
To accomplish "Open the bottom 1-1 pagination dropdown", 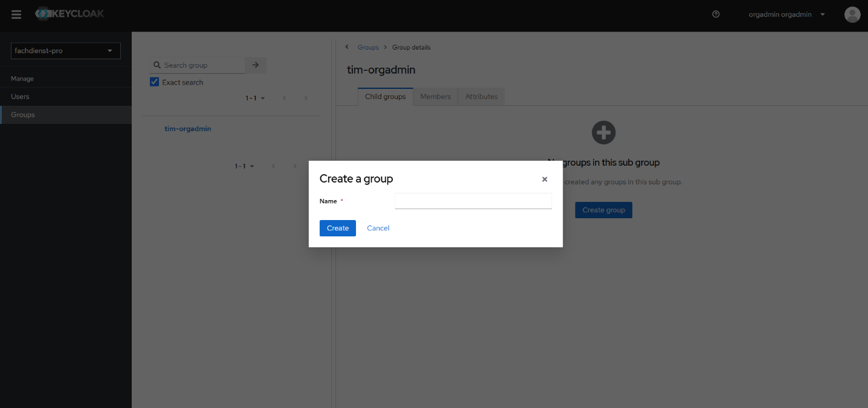I will (x=244, y=166).
